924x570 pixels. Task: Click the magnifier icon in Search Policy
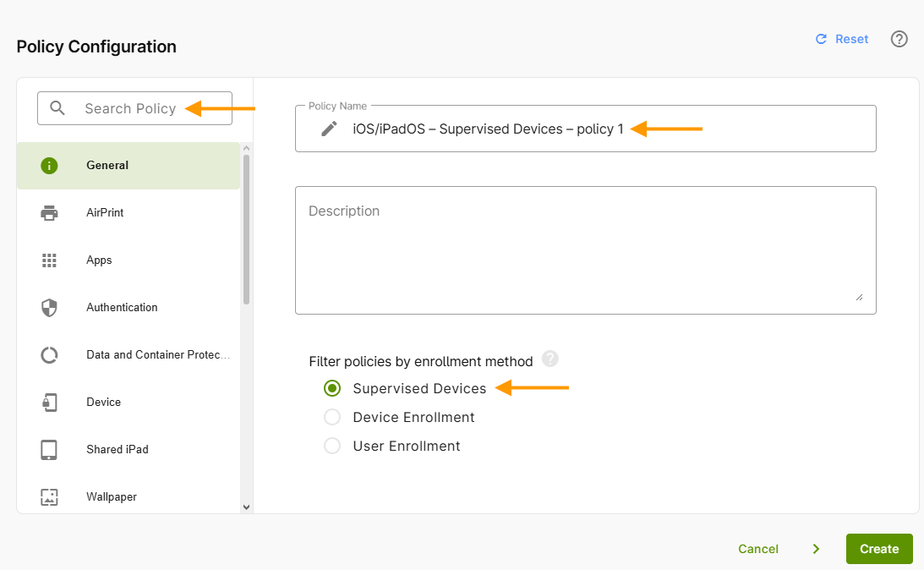click(57, 108)
